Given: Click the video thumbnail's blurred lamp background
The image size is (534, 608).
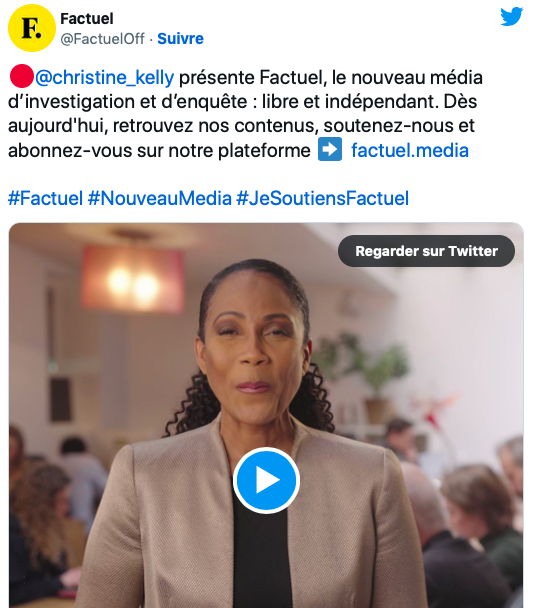Looking at the screenshot, I should pyautogui.click(x=133, y=279).
